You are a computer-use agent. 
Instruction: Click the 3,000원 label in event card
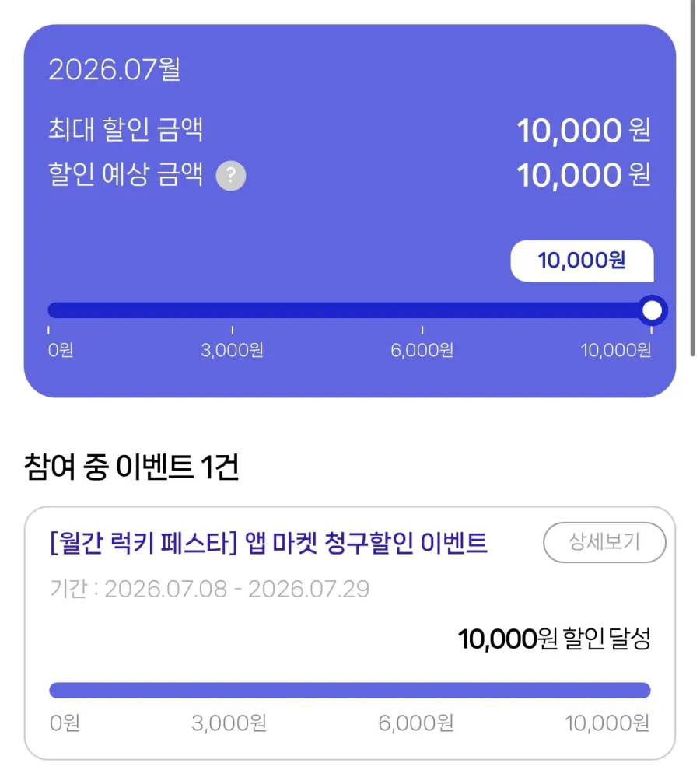coord(229,723)
